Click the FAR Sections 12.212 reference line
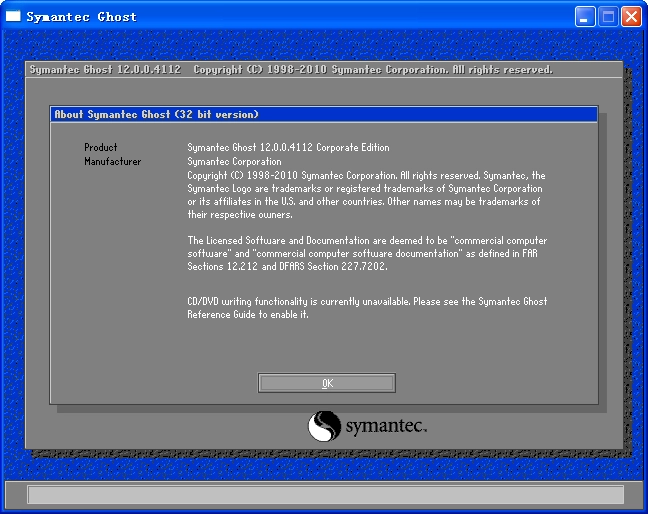Screen dimensions: 648x514 [x=287, y=267]
